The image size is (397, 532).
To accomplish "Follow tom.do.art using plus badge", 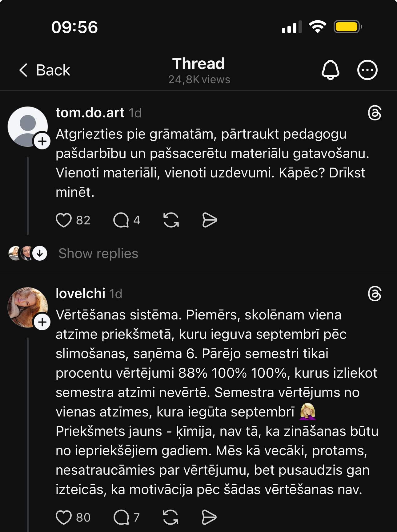I will click(x=42, y=141).
